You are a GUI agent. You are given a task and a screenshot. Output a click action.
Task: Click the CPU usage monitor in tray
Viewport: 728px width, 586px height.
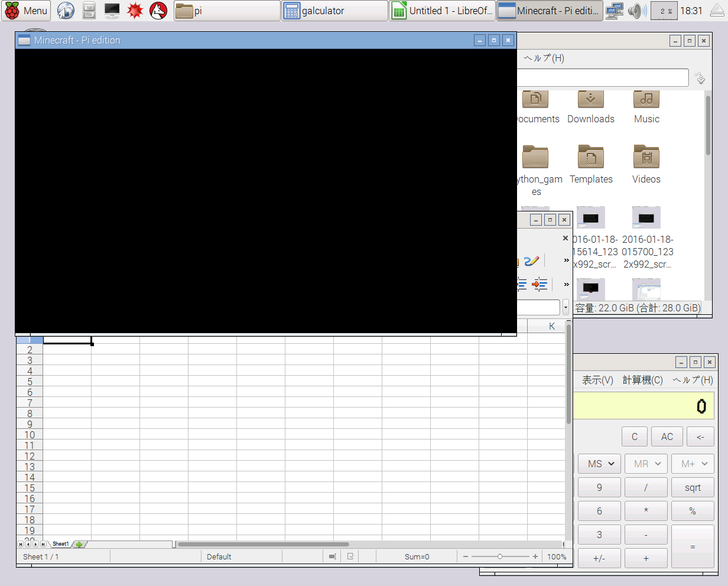[x=664, y=11]
